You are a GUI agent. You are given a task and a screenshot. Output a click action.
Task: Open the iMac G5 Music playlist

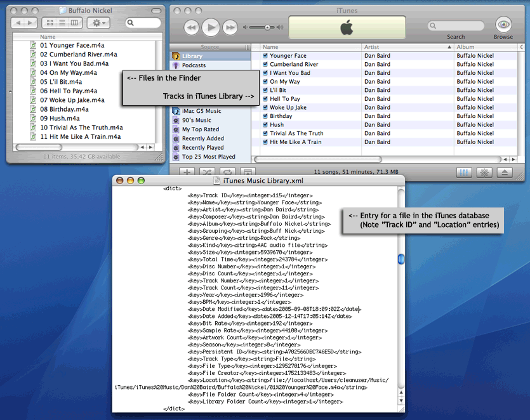(x=211, y=111)
